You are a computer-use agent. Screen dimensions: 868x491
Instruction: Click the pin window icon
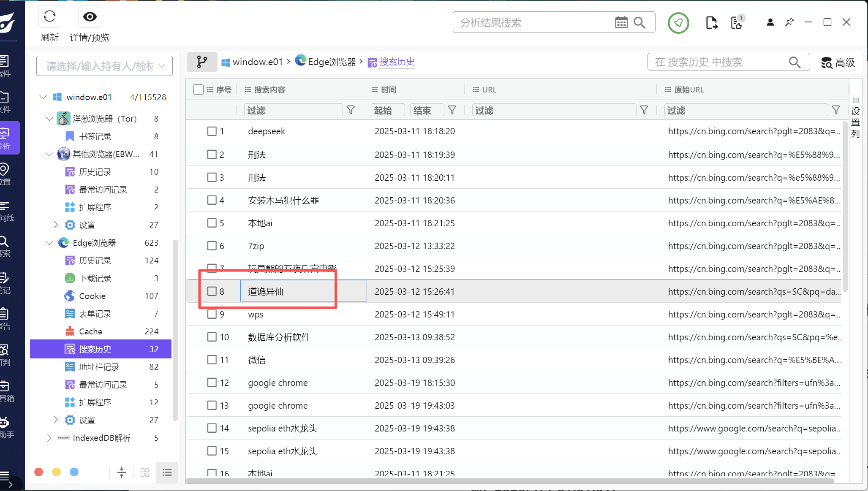click(x=789, y=22)
